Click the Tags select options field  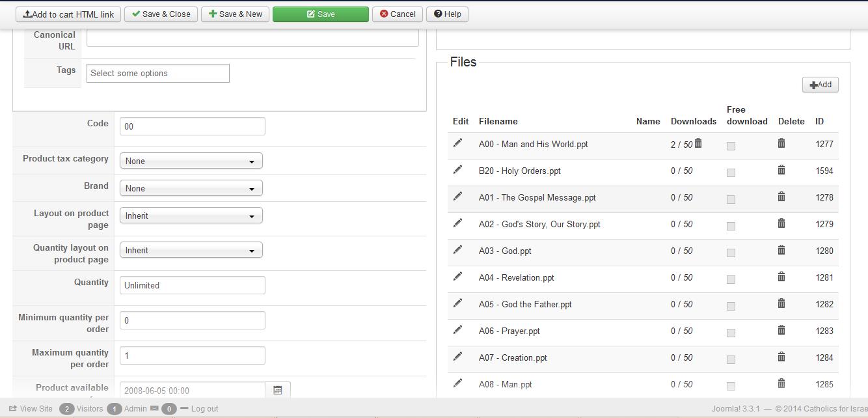click(158, 74)
